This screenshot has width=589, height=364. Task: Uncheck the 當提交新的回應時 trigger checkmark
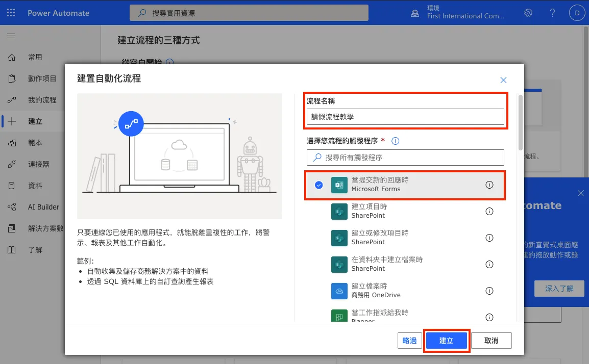318,185
